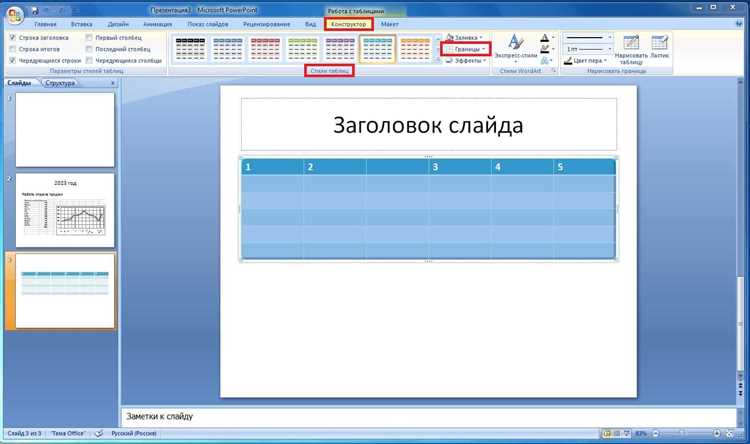This screenshot has width=750, height=444.
Task: Close the slides pane with X
Action: point(113,83)
